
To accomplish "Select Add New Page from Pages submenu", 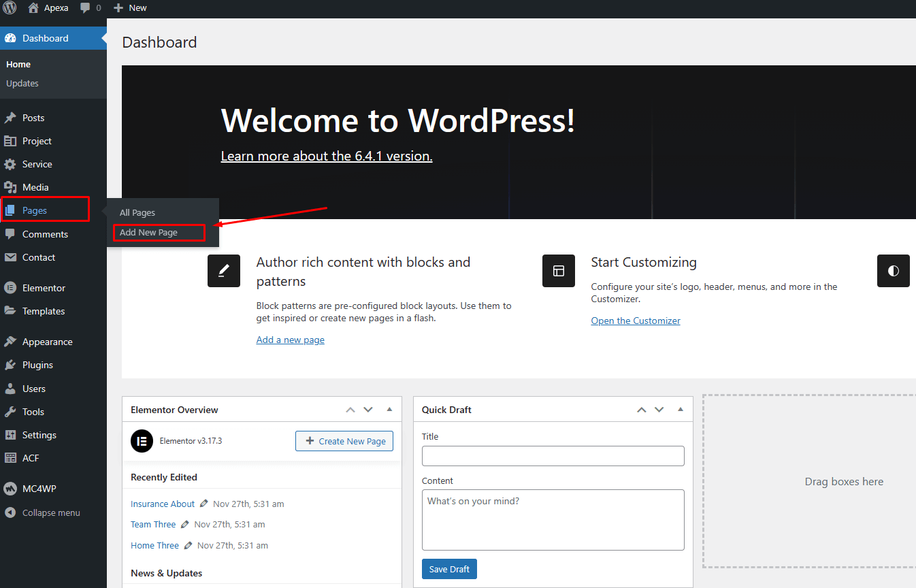I will point(148,233).
